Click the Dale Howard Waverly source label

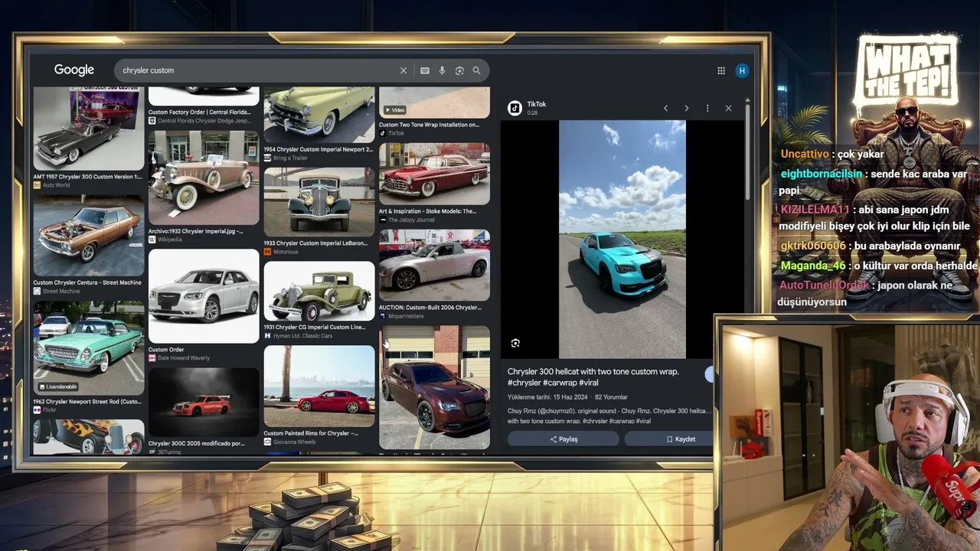point(184,358)
